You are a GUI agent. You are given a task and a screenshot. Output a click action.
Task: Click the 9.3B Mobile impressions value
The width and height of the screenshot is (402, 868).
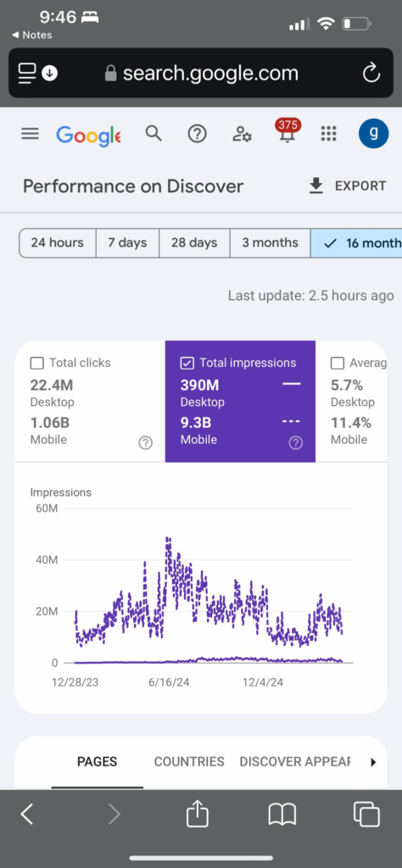tap(195, 423)
